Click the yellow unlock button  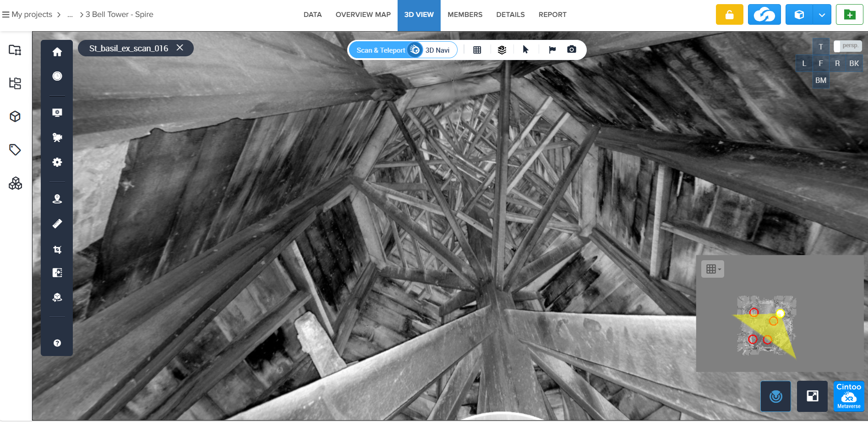[x=730, y=15]
